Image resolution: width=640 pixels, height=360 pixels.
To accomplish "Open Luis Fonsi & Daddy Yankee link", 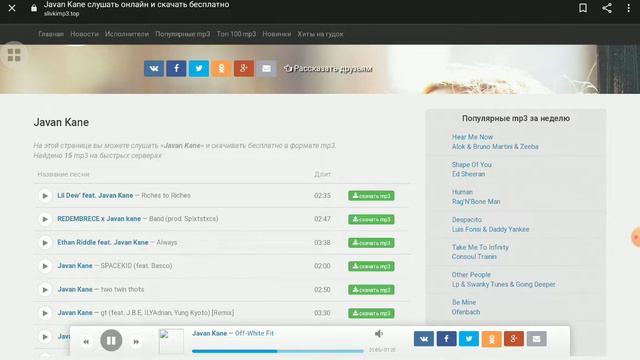I will (490, 229).
